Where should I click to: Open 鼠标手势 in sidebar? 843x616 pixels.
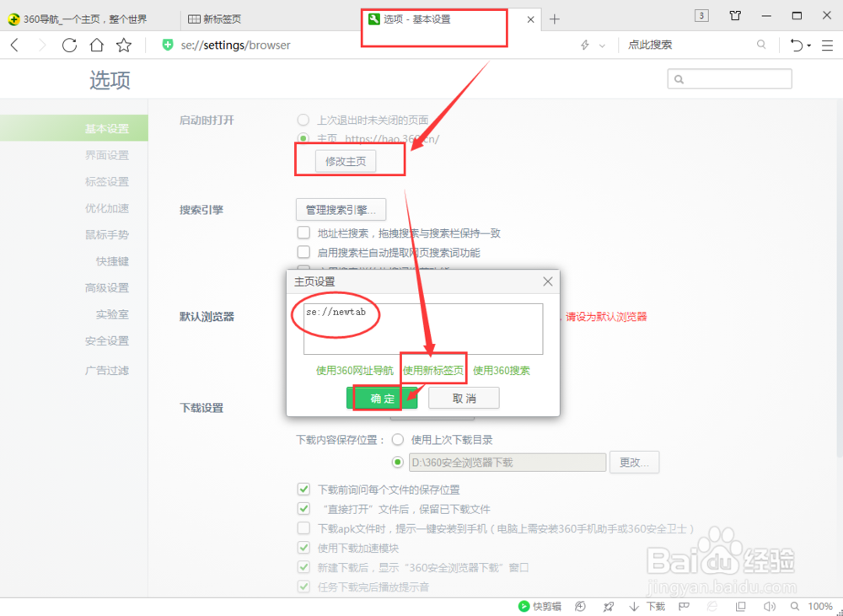106,234
